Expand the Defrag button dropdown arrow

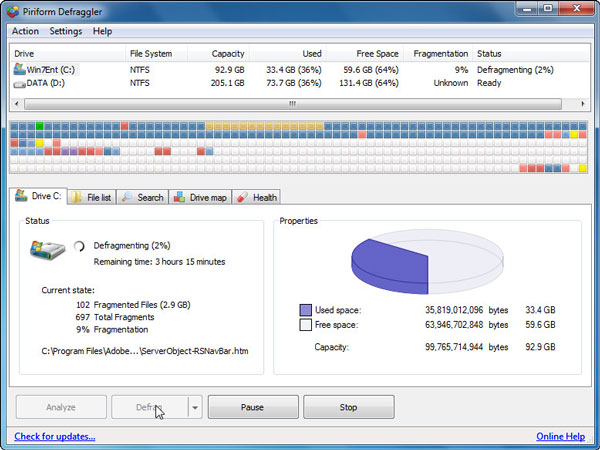195,407
